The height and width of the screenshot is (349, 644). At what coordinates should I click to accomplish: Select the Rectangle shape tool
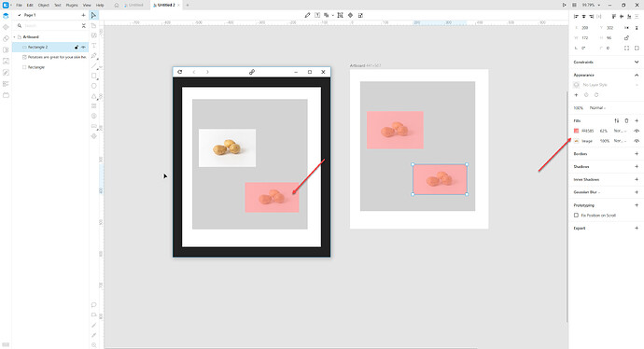pyautogui.click(x=93, y=76)
